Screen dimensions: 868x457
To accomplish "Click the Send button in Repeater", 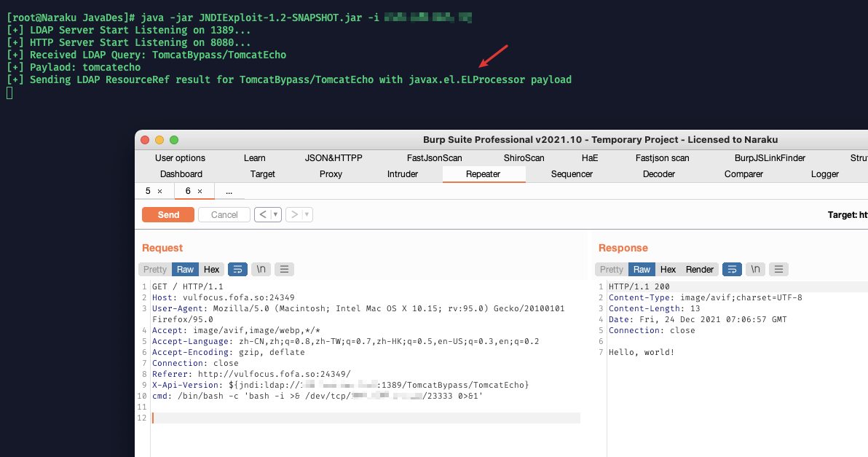I will 167,215.
